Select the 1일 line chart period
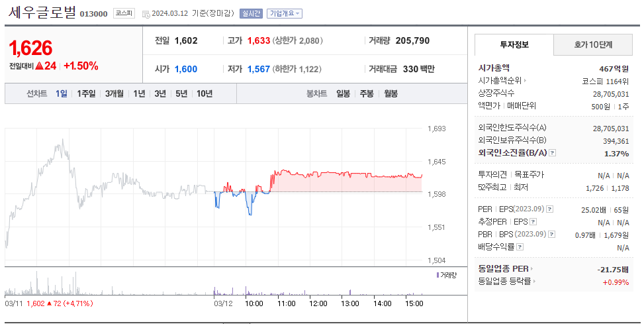The height and width of the screenshot is (324, 644). click(61, 93)
